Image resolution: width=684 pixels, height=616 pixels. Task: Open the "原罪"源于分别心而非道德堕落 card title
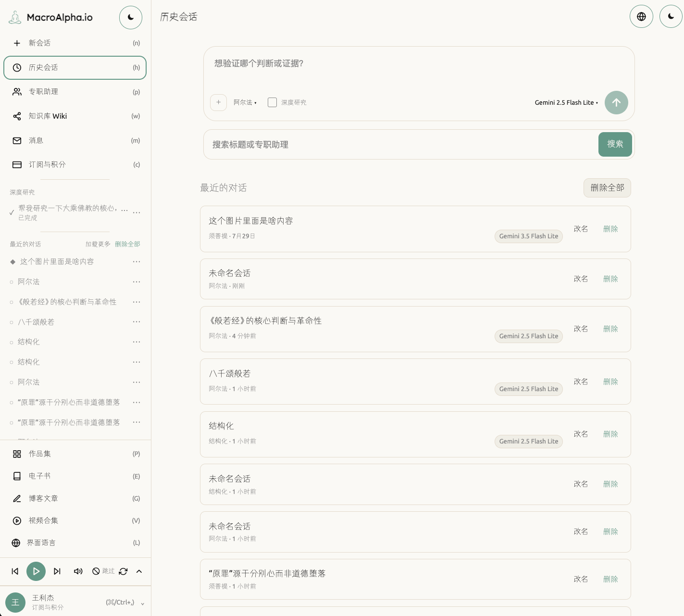pyautogui.click(x=267, y=574)
